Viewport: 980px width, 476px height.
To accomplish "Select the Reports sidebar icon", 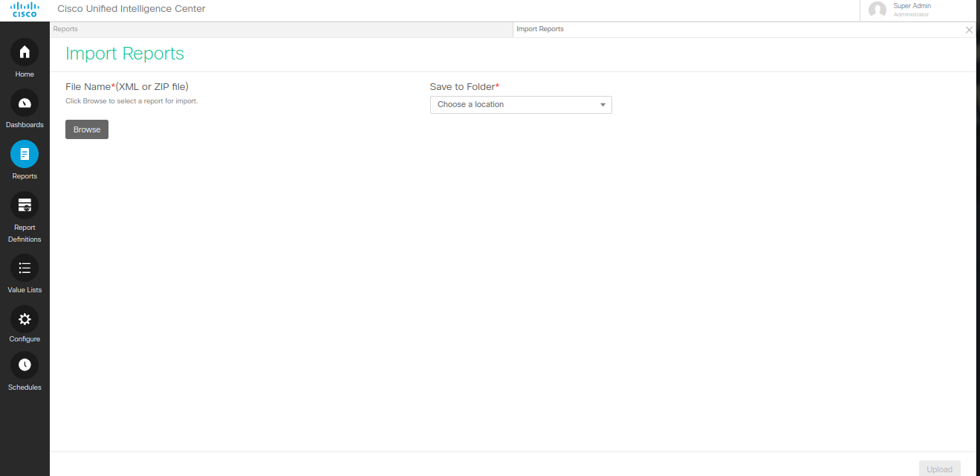I will (25, 154).
